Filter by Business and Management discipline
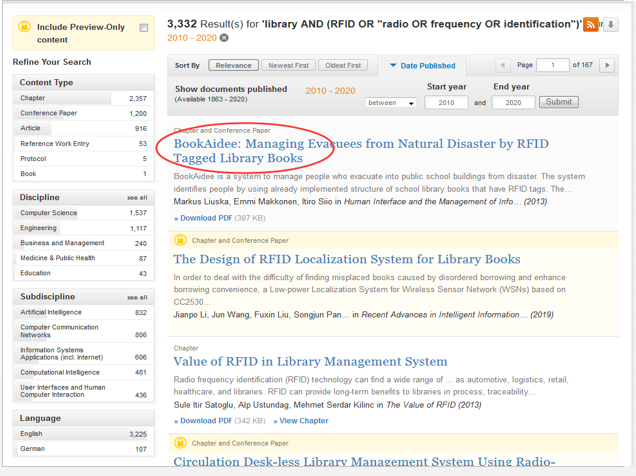The height and width of the screenshot is (476, 636). [x=84, y=243]
